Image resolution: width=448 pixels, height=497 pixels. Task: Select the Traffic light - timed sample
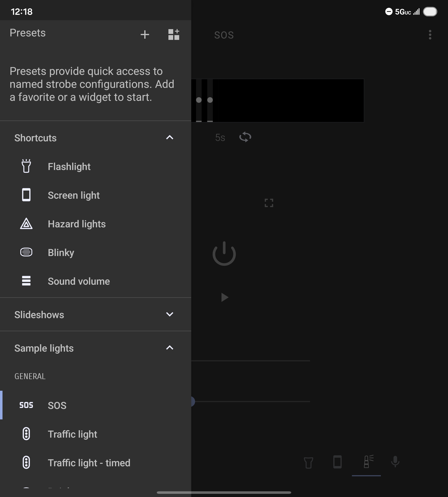click(x=89, y=463)
